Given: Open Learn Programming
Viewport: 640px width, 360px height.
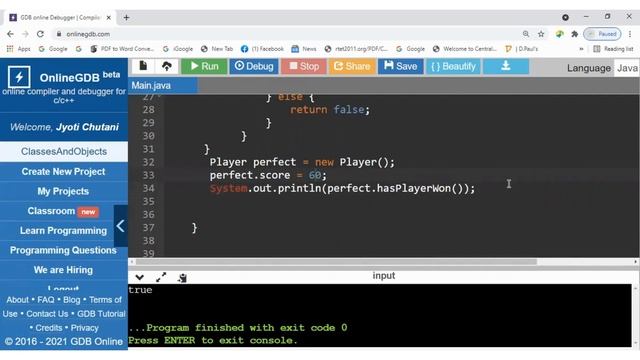Looking at the screenshot, I should (x=63, y=231).
